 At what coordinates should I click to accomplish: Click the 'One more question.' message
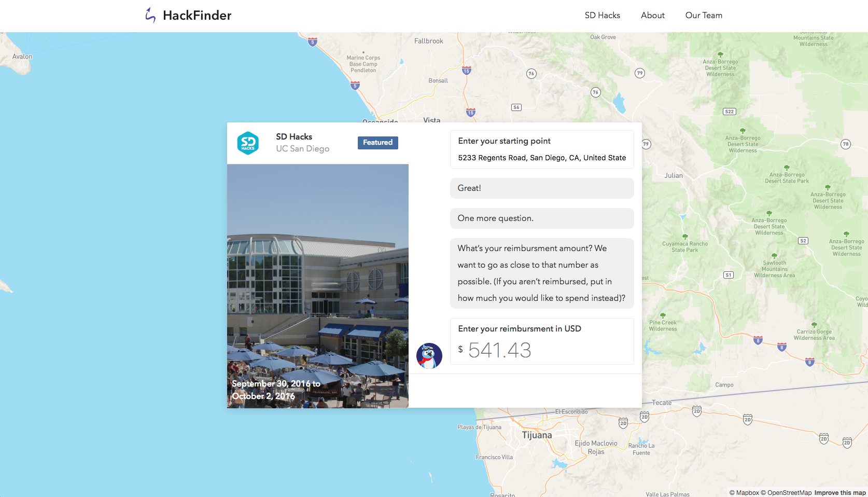click(542, 218)
